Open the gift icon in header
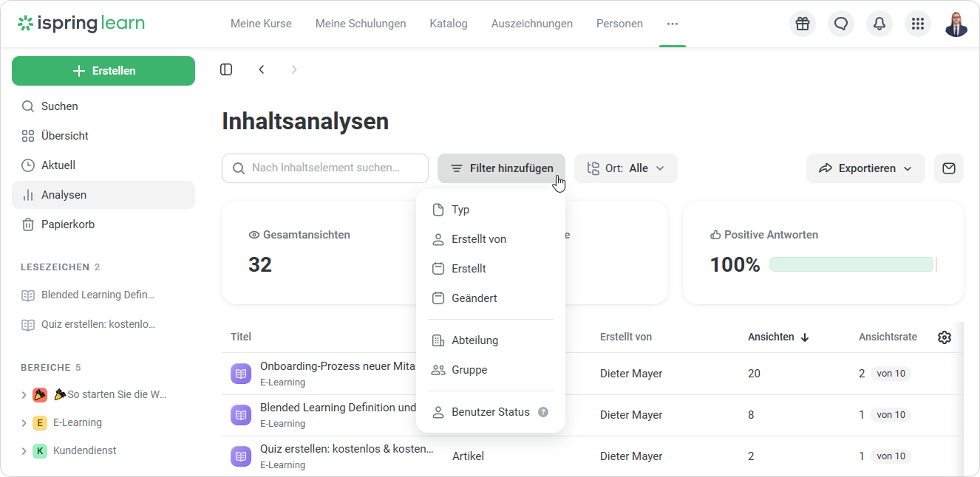This screenshot has width=980, height=477. click(x=803, y=24)
